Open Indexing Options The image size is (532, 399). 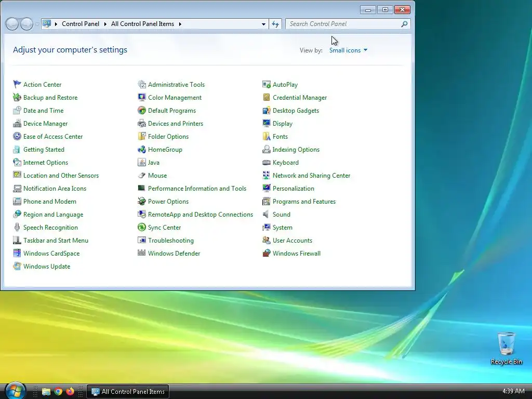point(296,149)
